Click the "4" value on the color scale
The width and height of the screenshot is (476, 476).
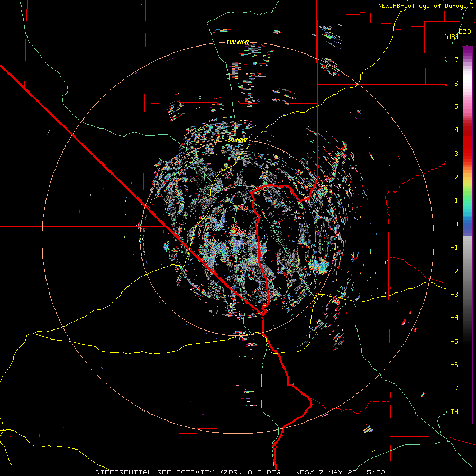coord(456,130)
